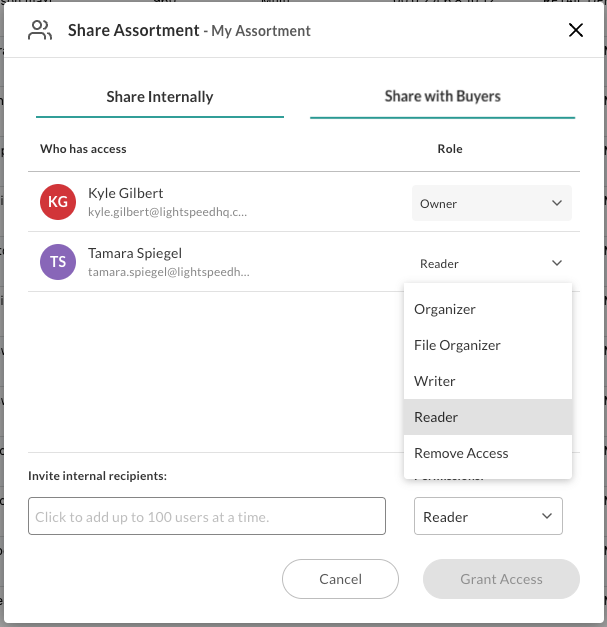Click the Who has access heading

tap(83, 149)
